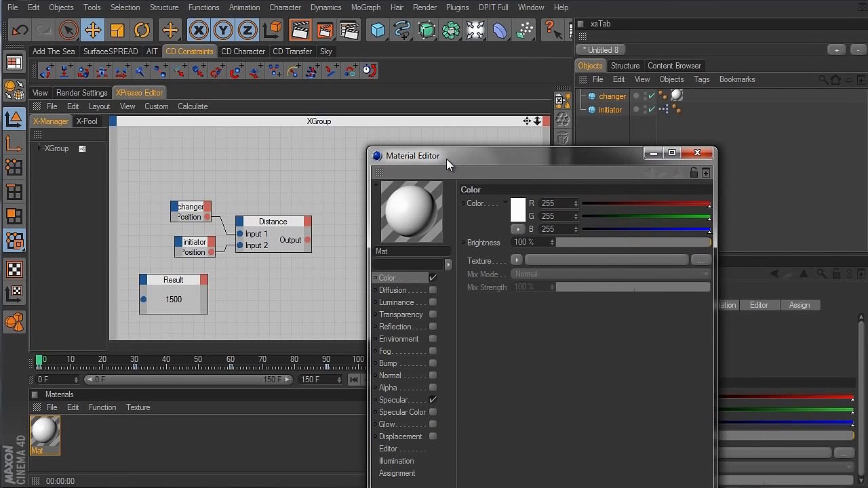Open the Array modeling objects icon
Screen dimensions: 868x488
tap(451, 30)
